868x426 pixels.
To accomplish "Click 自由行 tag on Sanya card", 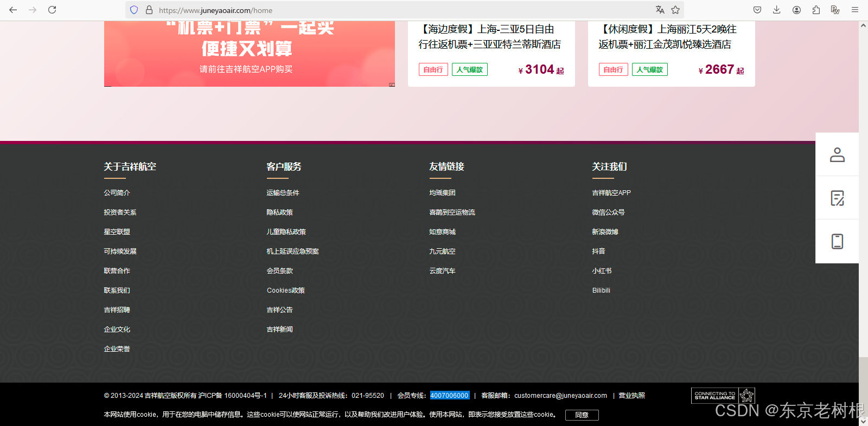I will click(433, 69).
